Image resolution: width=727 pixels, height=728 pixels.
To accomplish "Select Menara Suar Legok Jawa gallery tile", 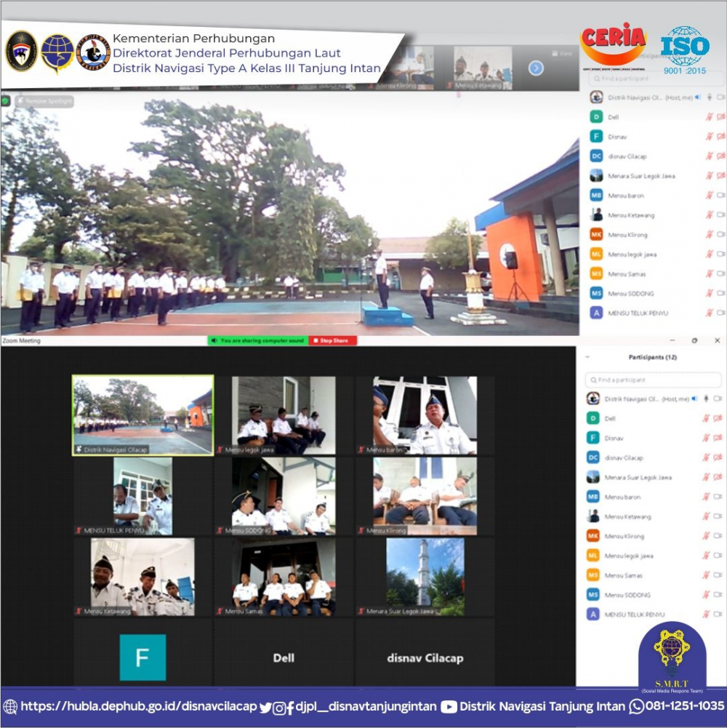I will pyautogui.click(x=425, y=577).
